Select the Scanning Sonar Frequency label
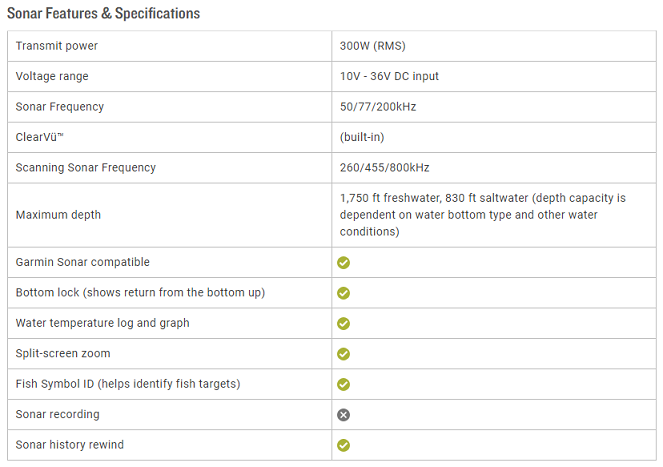Image resolution: width=663 pixels, height=467 pixels. (x=86, y=168)
